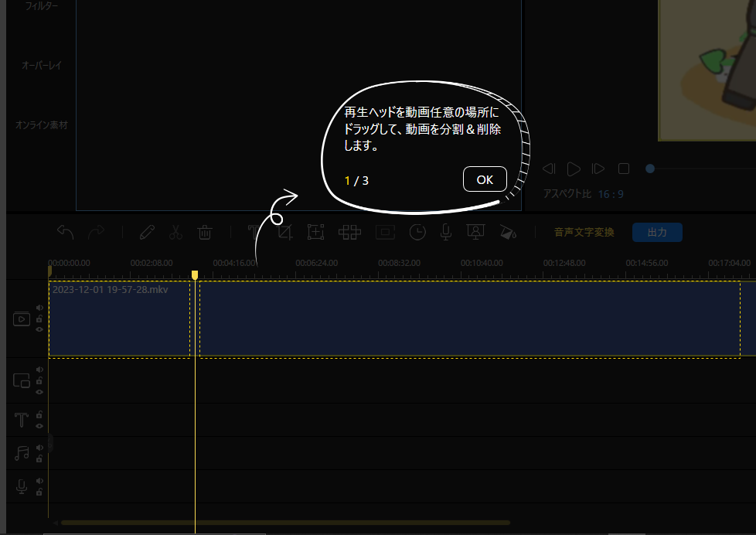The width and height of the screenshot is (756, 535).
Task: Open the オンライン素材 tab in sidebar
Action: click(41, 124)
